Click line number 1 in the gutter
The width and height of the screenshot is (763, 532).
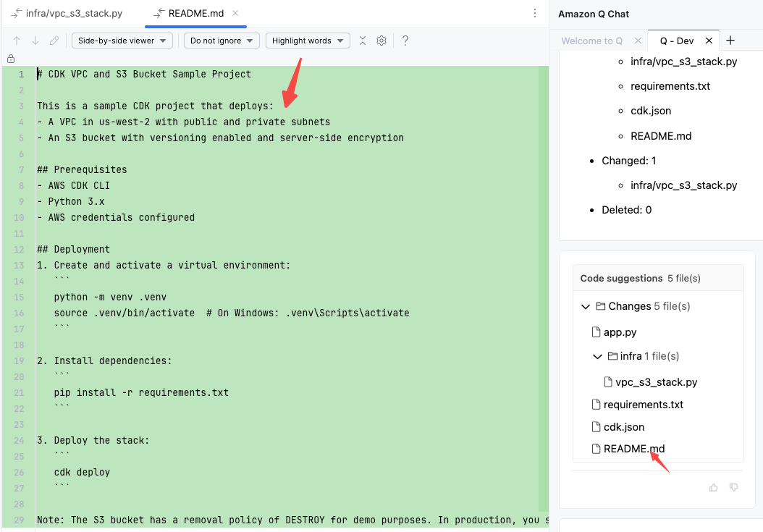pos(21,75)
